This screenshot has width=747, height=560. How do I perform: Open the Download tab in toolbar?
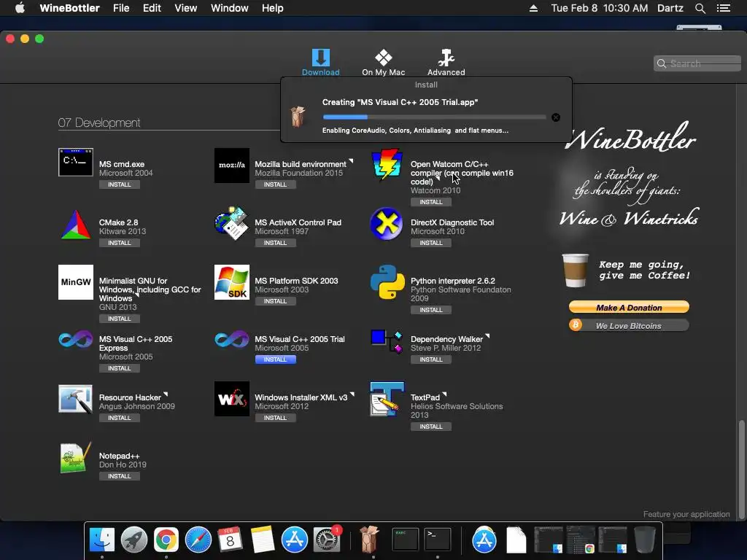(321, 63)
